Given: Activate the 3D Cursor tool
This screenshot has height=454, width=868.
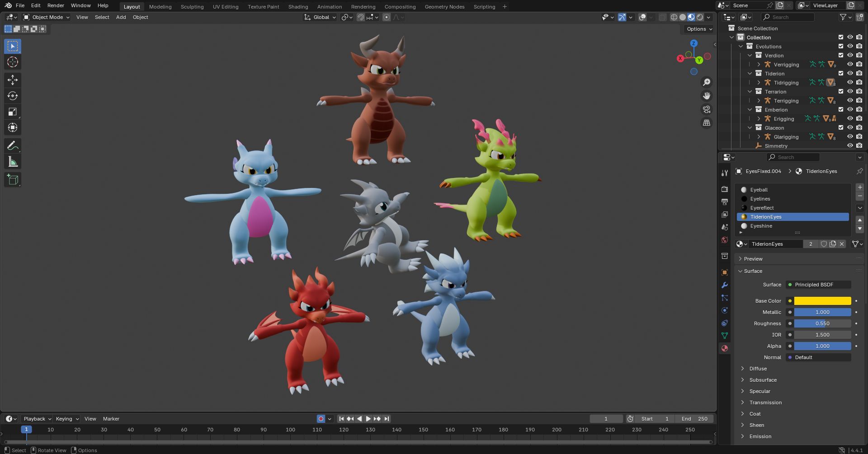Looking at the screenshot, I should click(13, 62).
